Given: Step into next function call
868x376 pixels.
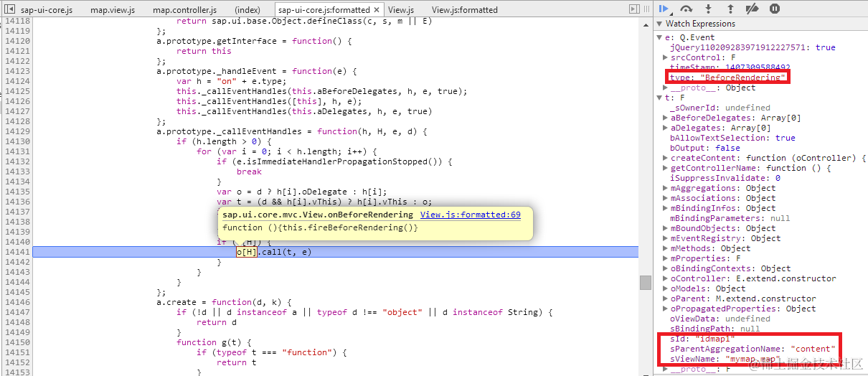Looking at the screenshot, I should pyautogui.click(x=709, y=9).
